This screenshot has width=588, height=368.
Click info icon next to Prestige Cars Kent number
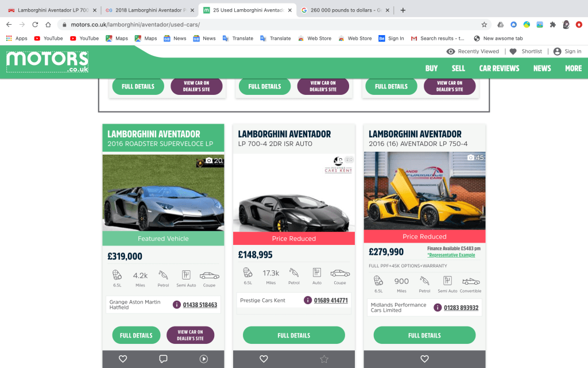point(308,300)
